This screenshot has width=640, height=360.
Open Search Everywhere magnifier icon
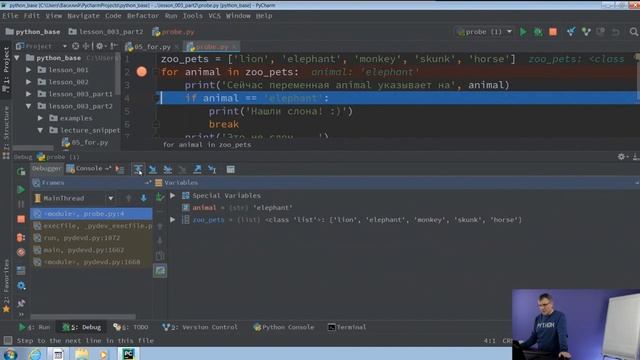pyautogui.click(x=633, y=32)
